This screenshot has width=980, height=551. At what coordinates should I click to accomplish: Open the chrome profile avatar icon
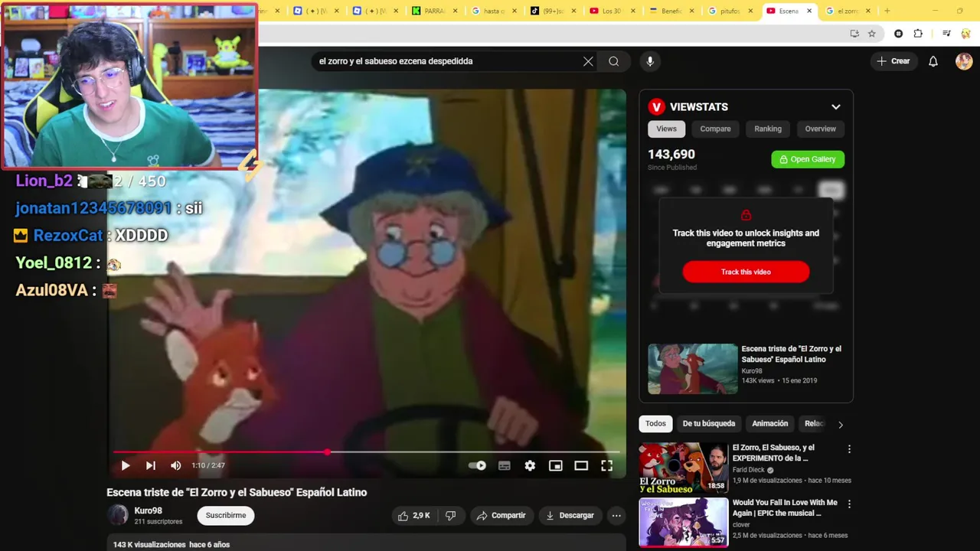click(965, 34)
